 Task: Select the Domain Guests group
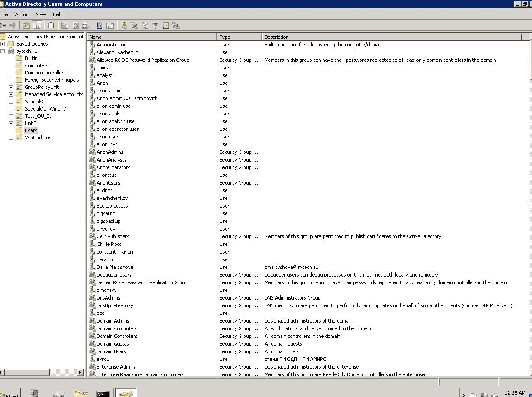pos(113,344)
